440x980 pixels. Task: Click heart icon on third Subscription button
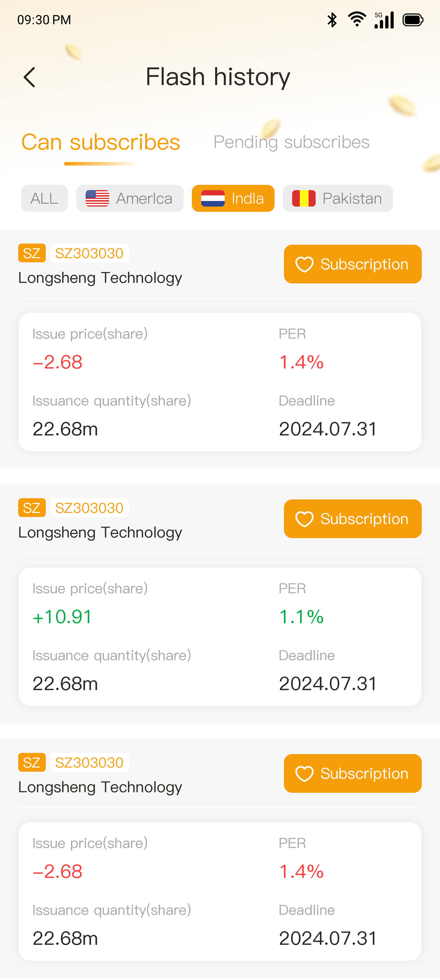point(304,773)
